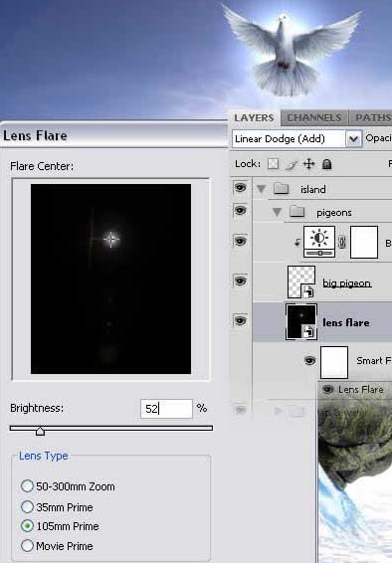Image resolution: width=392 pixels, height=563 pixels.
Task: Click the clipping mask arrow on adjustment layer
Action: click(297, 243)
